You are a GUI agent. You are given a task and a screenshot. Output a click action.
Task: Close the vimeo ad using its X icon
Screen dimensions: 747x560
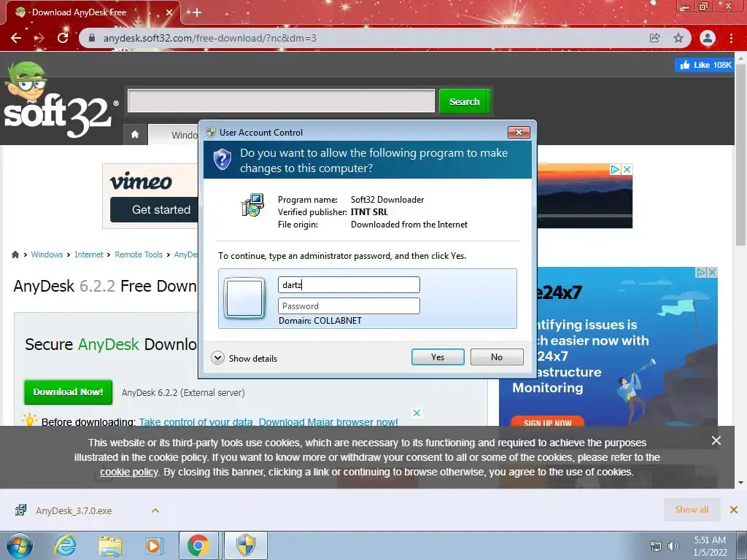coord(627,169)
